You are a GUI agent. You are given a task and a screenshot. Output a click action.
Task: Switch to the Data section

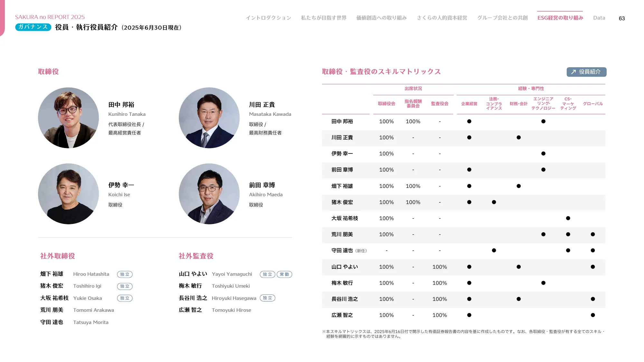click(x=599, y=18)
